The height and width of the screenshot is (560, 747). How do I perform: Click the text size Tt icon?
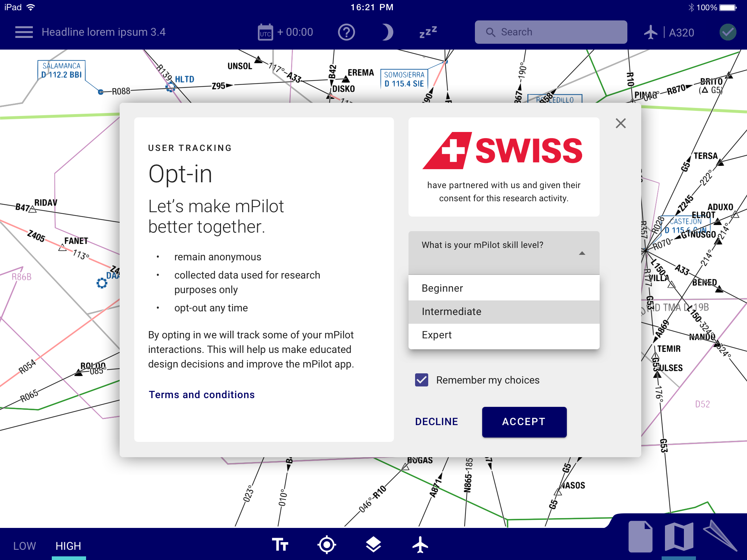pos(280,545)
